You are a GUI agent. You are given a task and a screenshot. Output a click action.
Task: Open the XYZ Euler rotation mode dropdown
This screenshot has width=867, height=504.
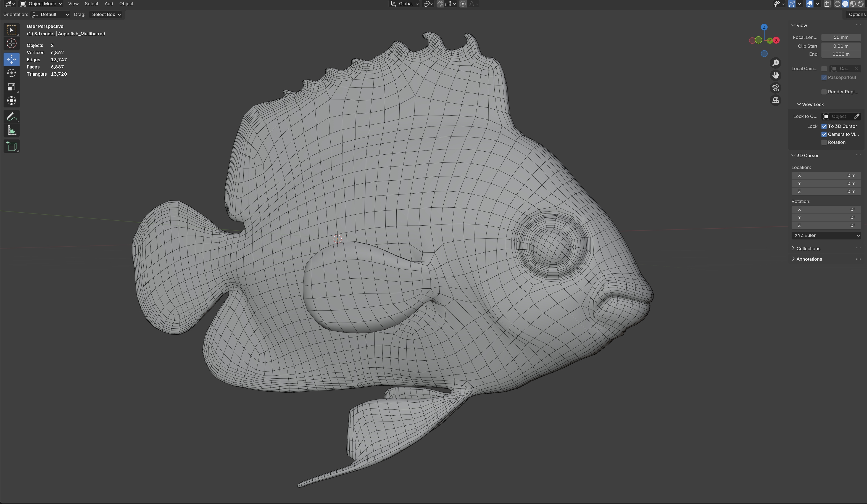coord(826,236)
